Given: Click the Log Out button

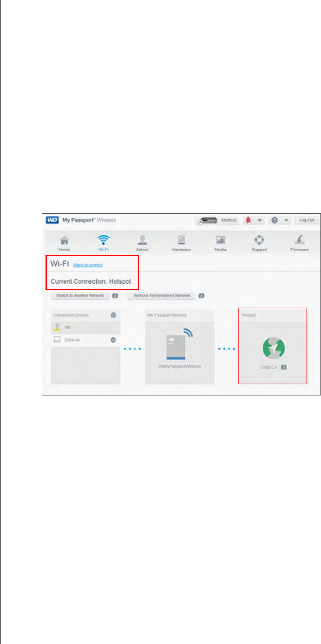Looking at the screenshot, I should point(306,220).
